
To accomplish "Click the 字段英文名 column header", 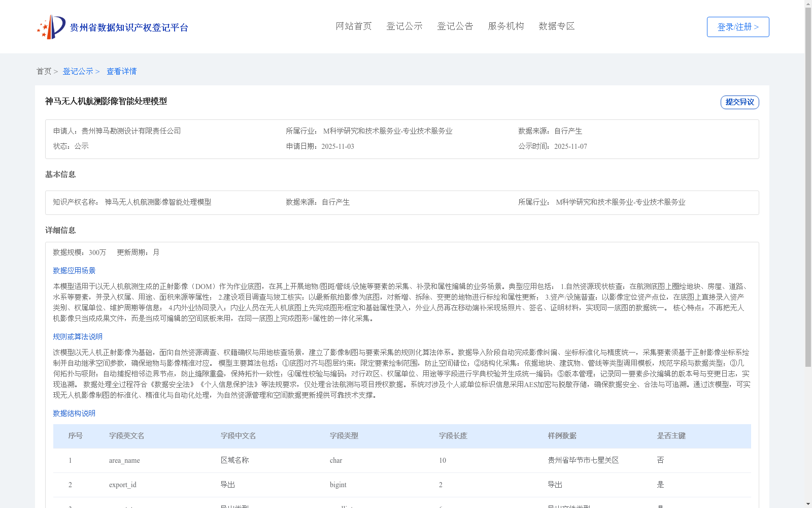I will pos(127,436).
